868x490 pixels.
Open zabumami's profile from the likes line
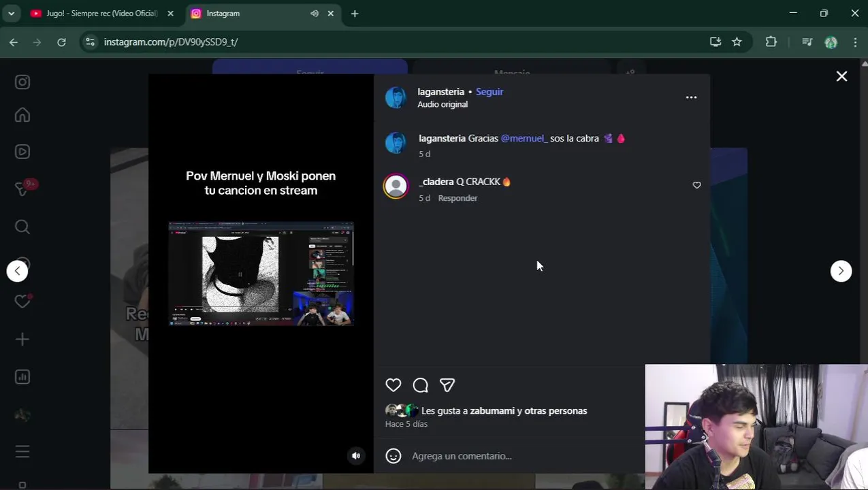point(492,411)
